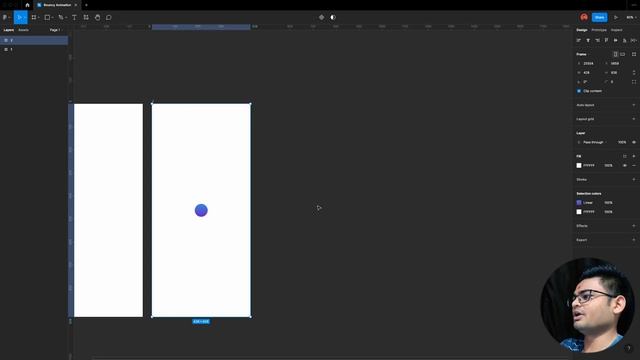Screen dimensions: 640x360
Task: Click align top icon
Action: tap(607, 40)
